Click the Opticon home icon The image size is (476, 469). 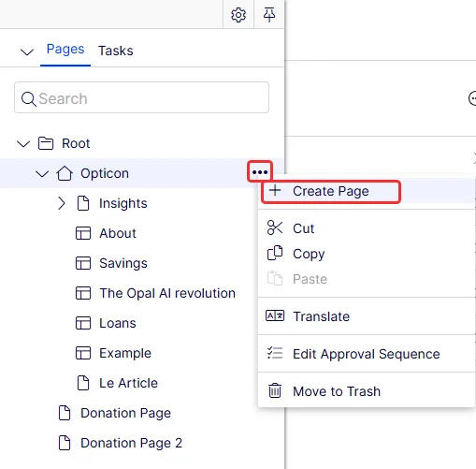[65, 173]
